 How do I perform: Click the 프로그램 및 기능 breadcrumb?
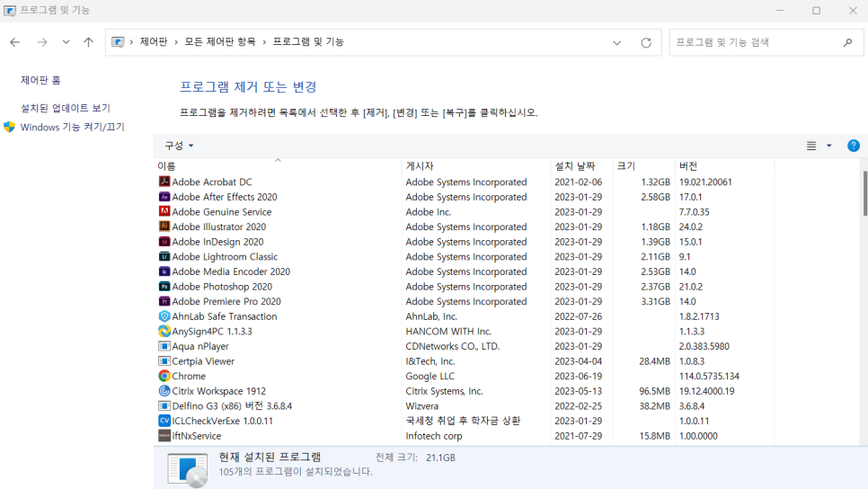click(x=308, y=42)
